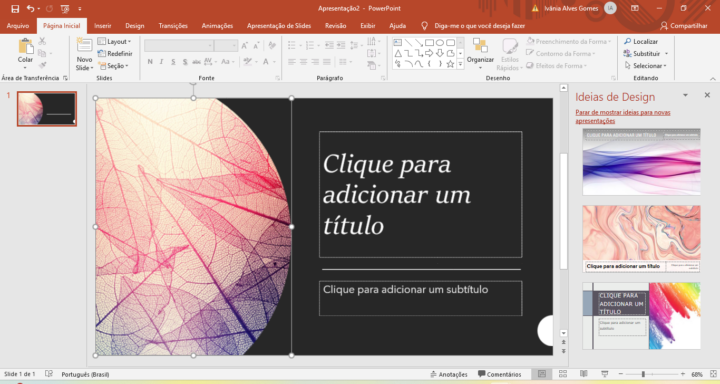
Task: Click 'Parar de mostrar ideias' link
Action: click(623, 117)
